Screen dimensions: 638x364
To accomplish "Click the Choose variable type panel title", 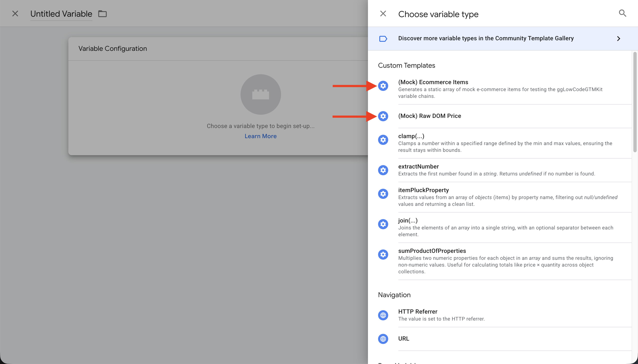I will point(438,14).
